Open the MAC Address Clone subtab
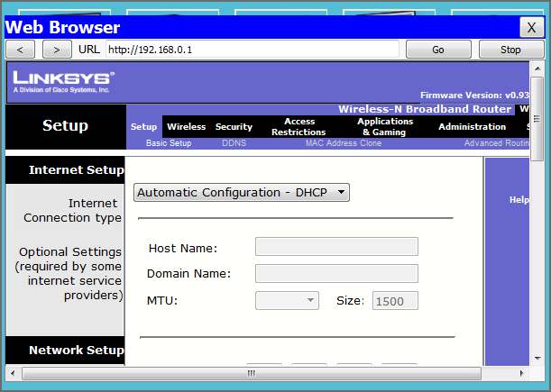The width and height of the screenshot is (551, 392). pos(344,143)
